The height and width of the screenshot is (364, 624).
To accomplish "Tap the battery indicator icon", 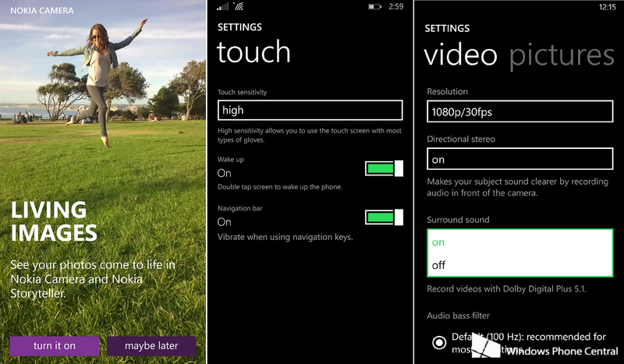I will click(375, 6).
